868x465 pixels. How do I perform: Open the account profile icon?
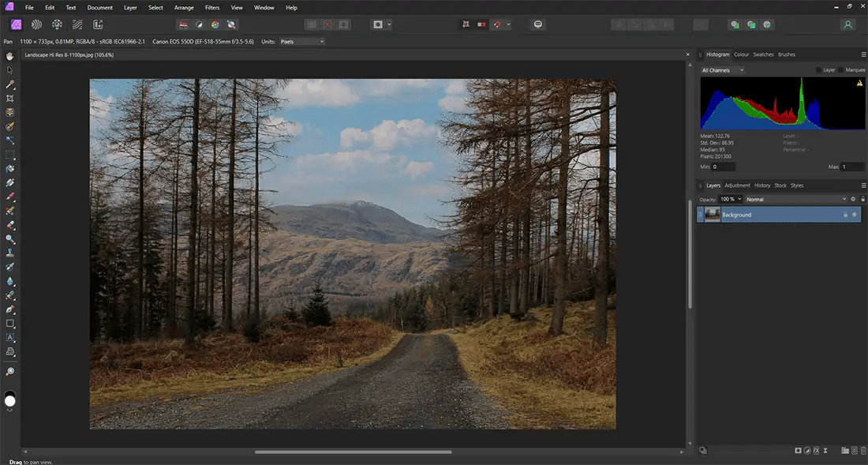847,24
